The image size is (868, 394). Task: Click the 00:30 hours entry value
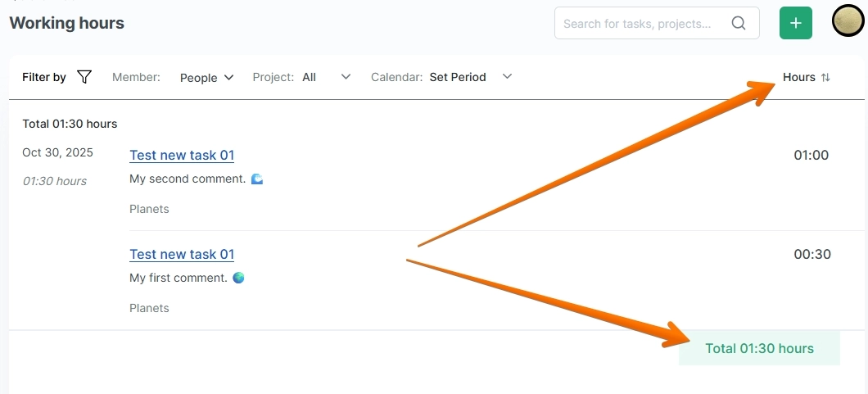(x=811, y=255)
